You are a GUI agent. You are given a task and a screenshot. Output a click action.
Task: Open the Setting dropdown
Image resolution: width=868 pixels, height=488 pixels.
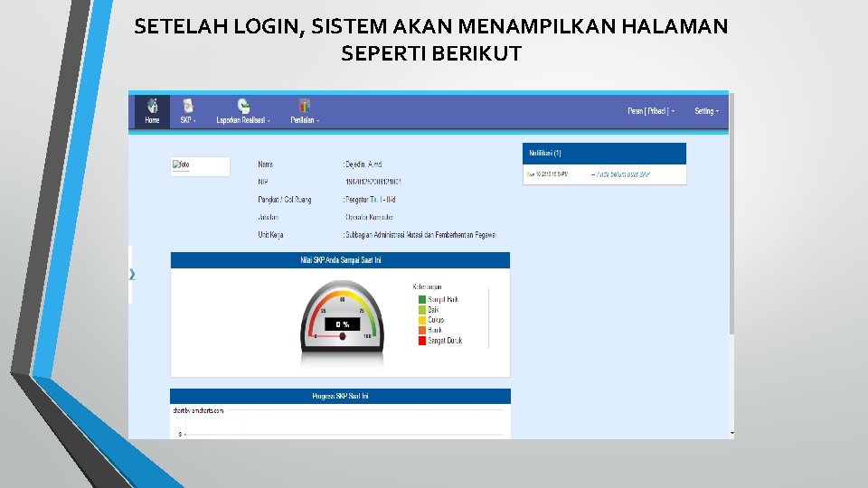tap(707, 111)
